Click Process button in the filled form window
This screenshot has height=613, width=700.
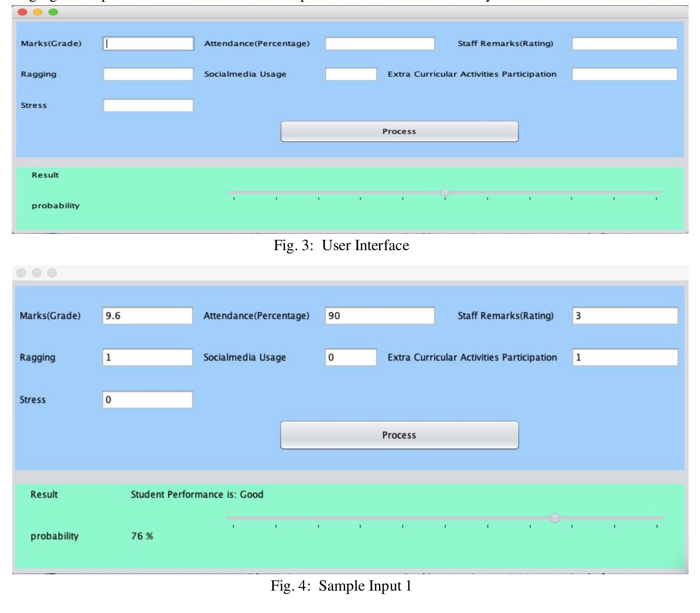(400, 435)
